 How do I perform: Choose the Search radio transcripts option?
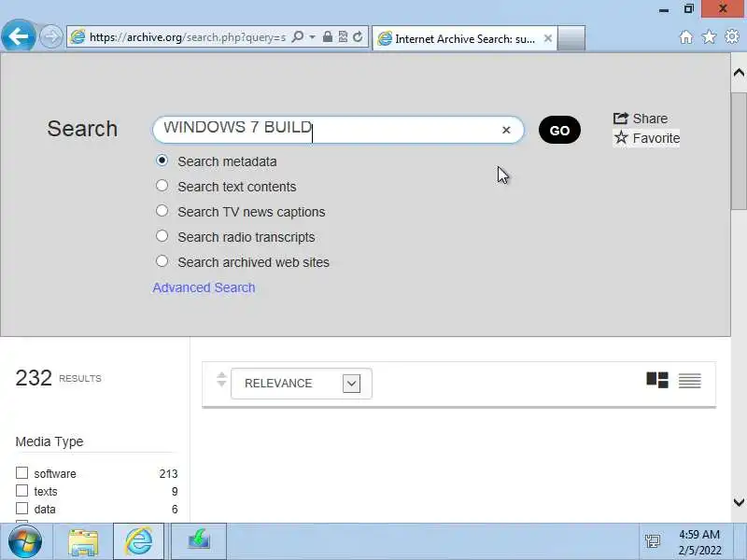(162, 236)
